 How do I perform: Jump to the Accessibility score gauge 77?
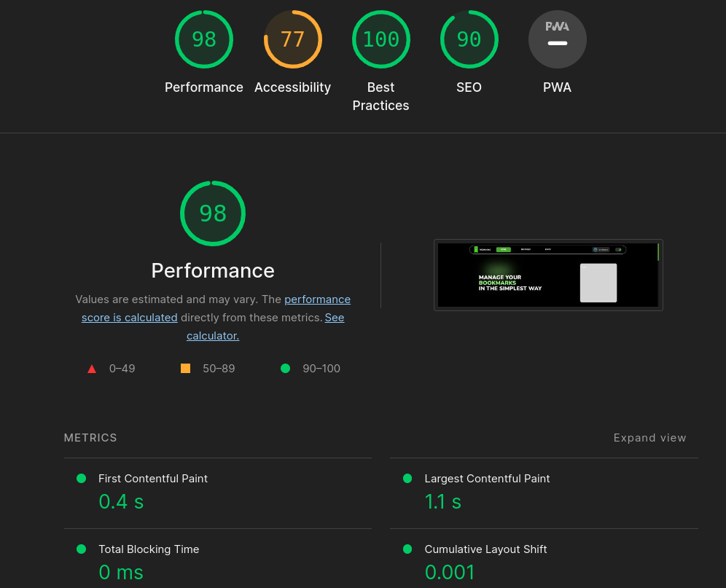tap(292, 39)
